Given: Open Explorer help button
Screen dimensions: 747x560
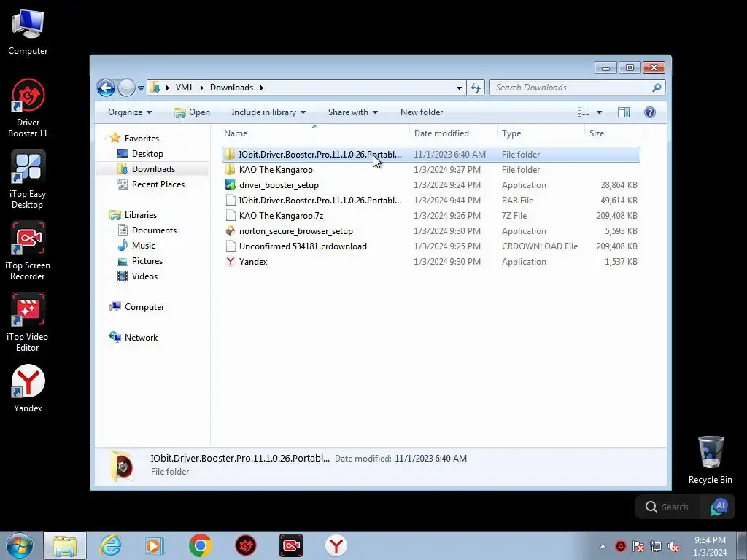Looking at the screenshot, I should (650, 112).
